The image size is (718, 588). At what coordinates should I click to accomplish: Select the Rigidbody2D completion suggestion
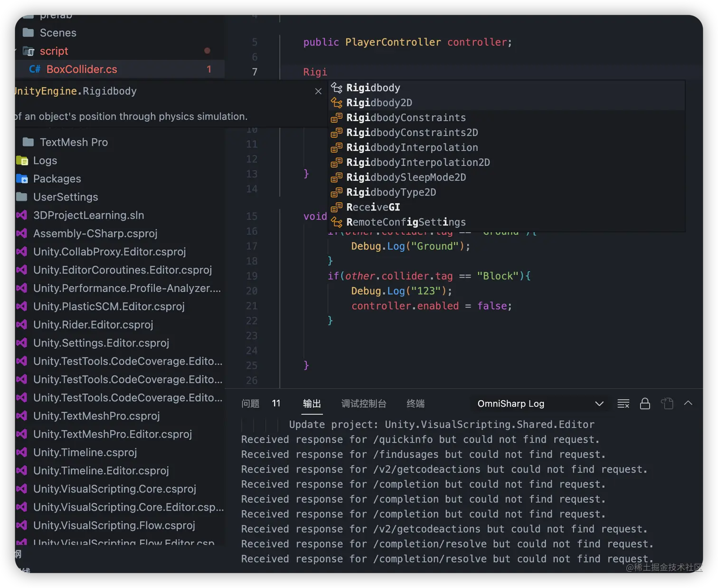pos(507,103)
